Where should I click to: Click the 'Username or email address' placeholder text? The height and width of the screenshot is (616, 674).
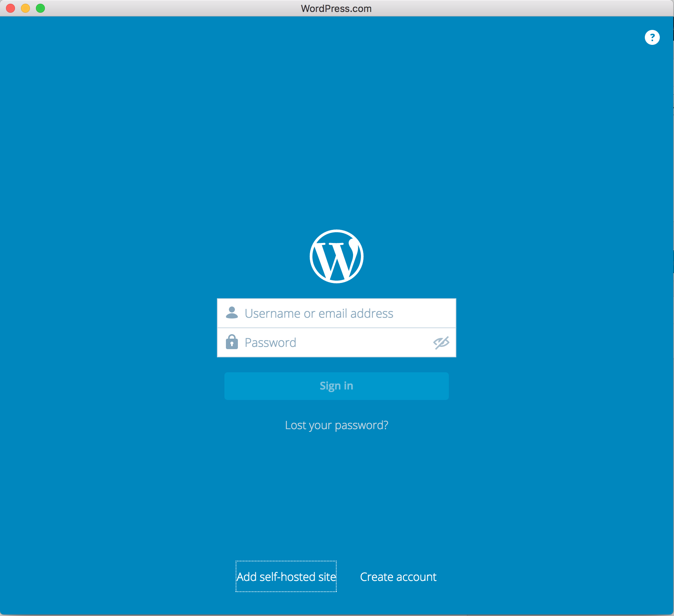pos(319,313)
